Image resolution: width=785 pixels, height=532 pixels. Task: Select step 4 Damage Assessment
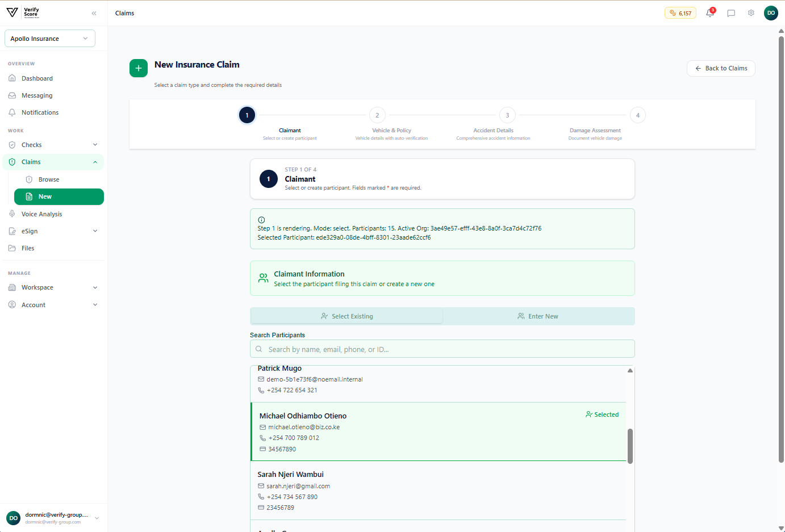[638, 115]
